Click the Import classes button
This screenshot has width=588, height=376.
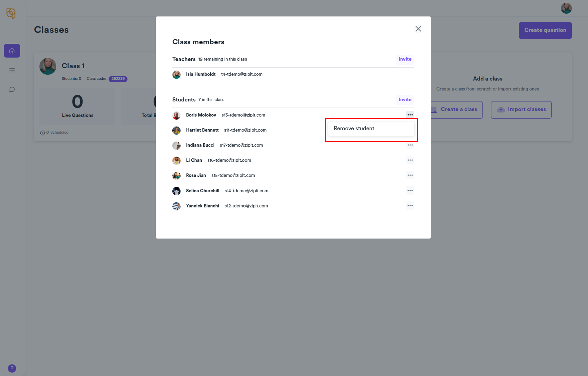[521, 110]
